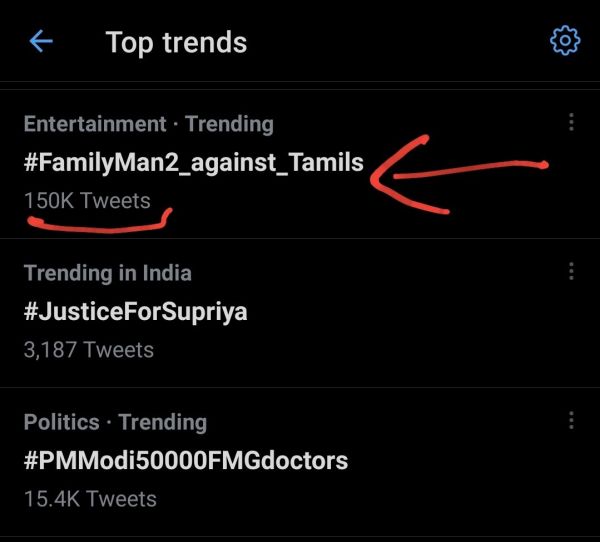Click the word Entertainment in first trend

coord(95,124)
